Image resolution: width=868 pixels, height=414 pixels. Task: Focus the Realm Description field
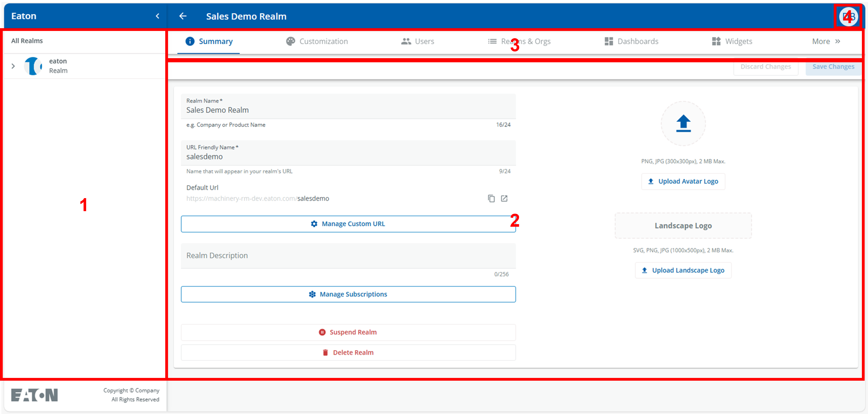pos(348,256)
